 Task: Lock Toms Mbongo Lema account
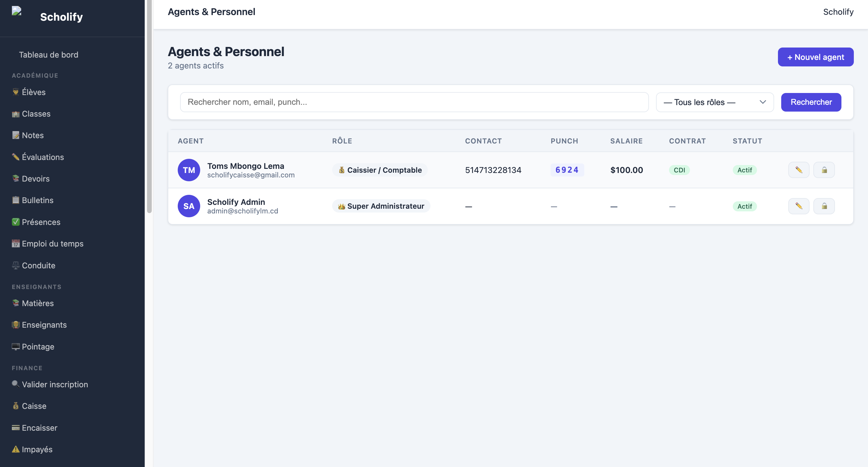point(824,170)
